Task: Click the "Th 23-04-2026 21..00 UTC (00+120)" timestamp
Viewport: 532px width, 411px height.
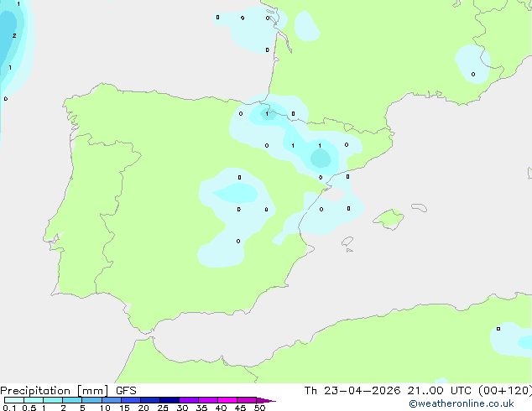Action: (x=418, y=391)
